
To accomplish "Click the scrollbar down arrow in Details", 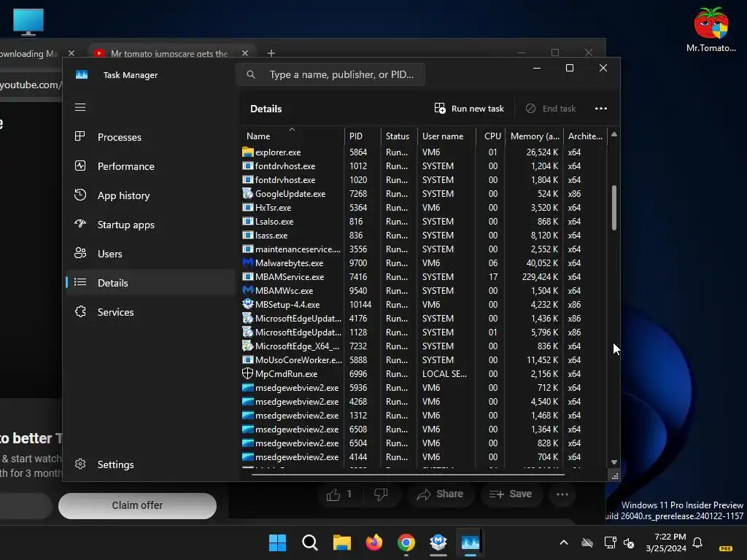I will coord(614,462).
